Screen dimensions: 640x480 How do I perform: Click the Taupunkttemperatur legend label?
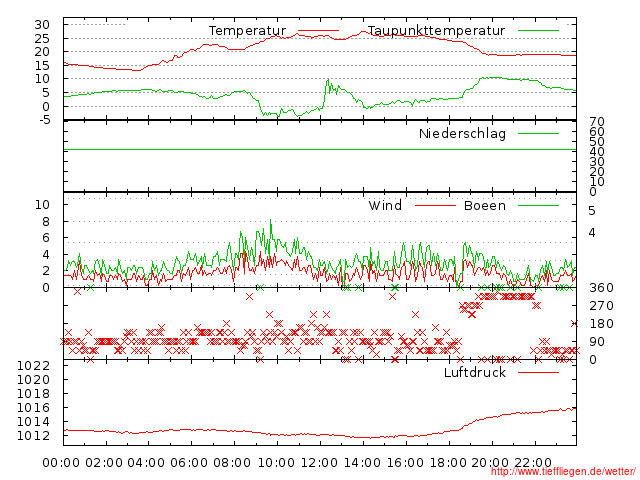[437, 31]
